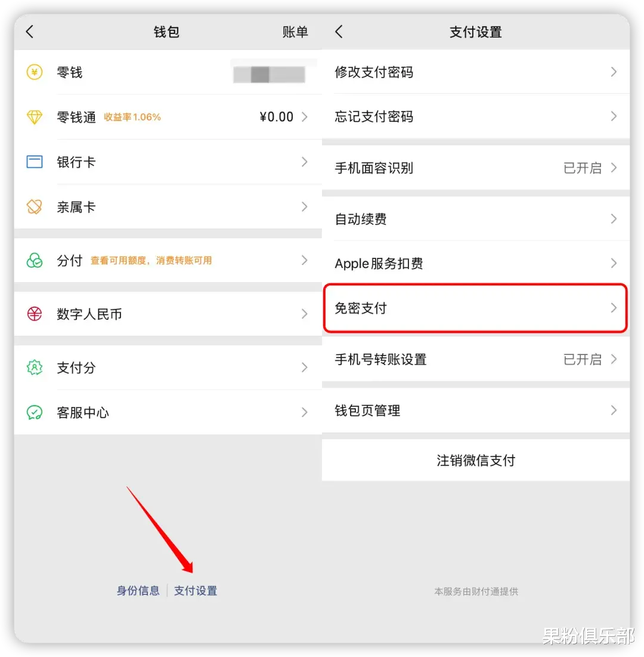Expand the 免密支付 row chevron
Viewport: 644px width, 657px height.
click(x=614, y=308)
